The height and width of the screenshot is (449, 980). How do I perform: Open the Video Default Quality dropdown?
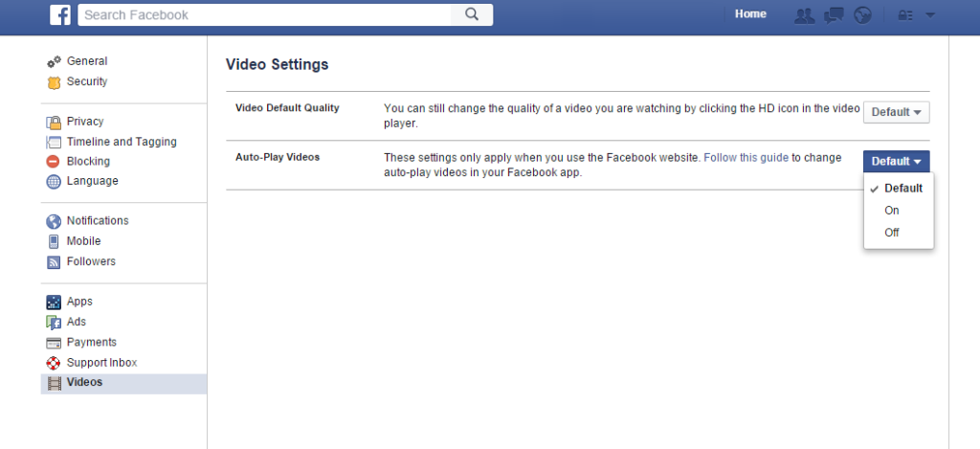(896, 112)
